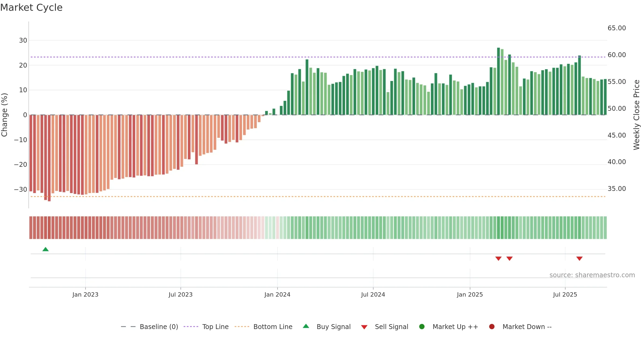The image size is (644, 362).
Task: Click the 30 change axis label
Action: pyautogui.click(x=23, y=40)
